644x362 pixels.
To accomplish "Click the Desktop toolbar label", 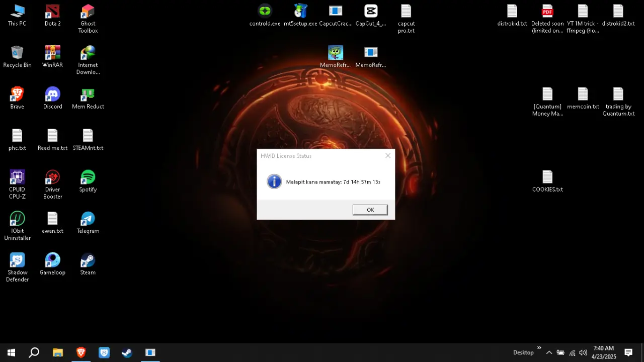I will 523,352.
